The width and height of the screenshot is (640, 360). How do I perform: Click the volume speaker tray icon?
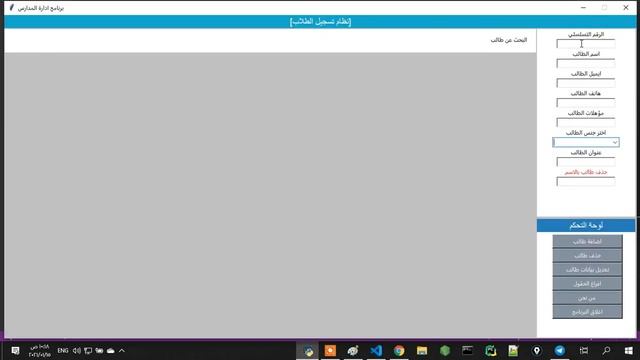77,351
